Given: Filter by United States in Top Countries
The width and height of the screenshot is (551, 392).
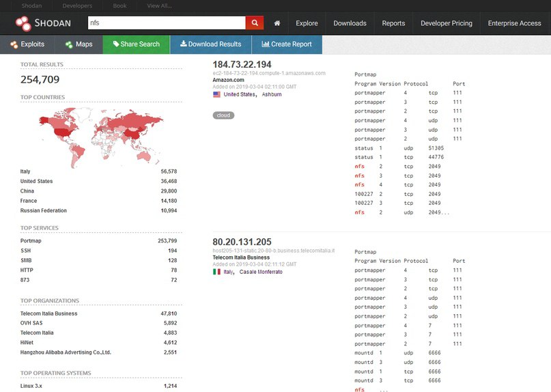Looking at the screenshot, I should coord(37,181).
